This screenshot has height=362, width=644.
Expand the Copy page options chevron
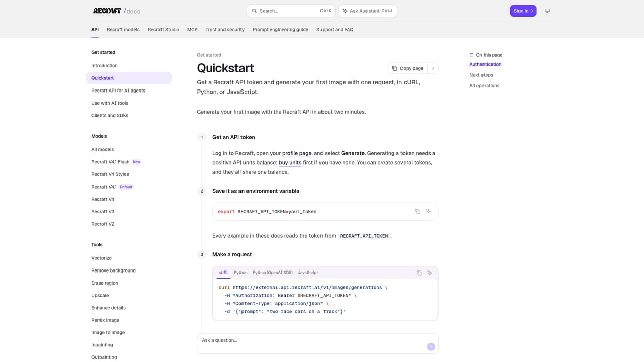[x=433, y=68]
